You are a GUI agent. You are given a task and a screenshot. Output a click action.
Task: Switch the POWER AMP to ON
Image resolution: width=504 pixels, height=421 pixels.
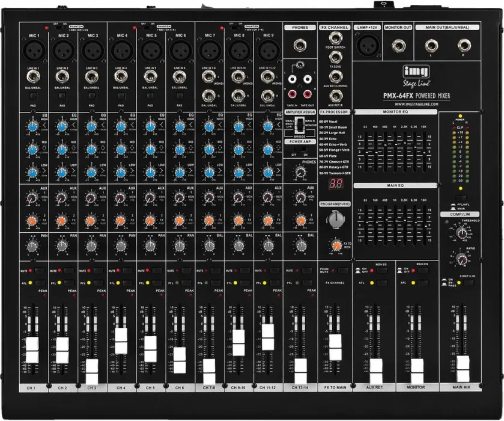[x=303, y=149]
